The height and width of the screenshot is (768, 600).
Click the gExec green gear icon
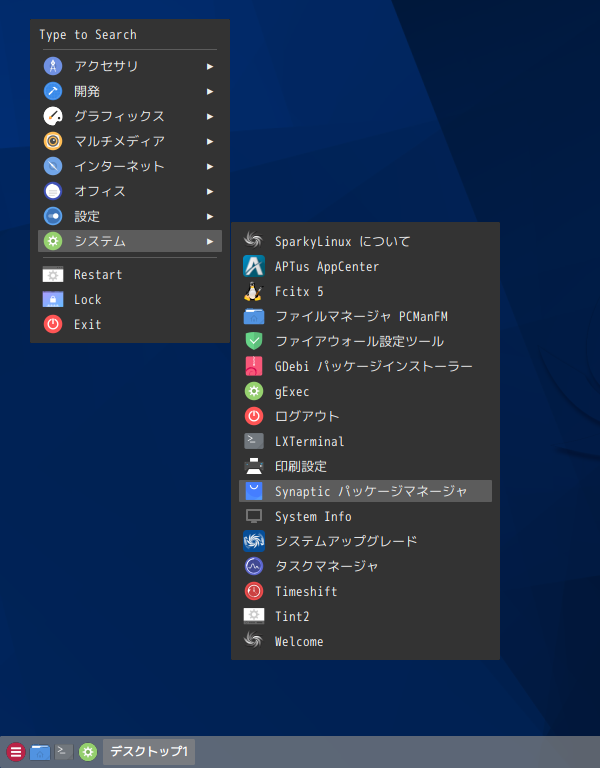[x=254, y=391]
